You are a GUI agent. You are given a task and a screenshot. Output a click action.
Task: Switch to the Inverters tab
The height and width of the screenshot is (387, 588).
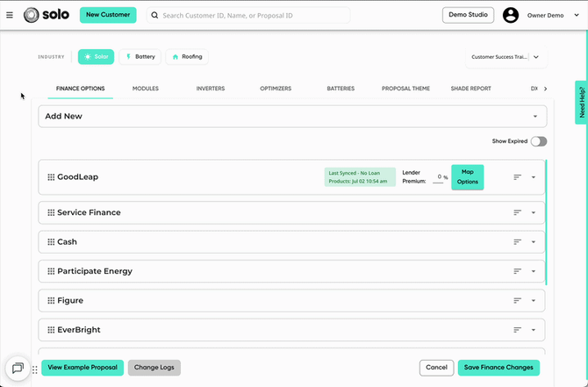(211, 89)
